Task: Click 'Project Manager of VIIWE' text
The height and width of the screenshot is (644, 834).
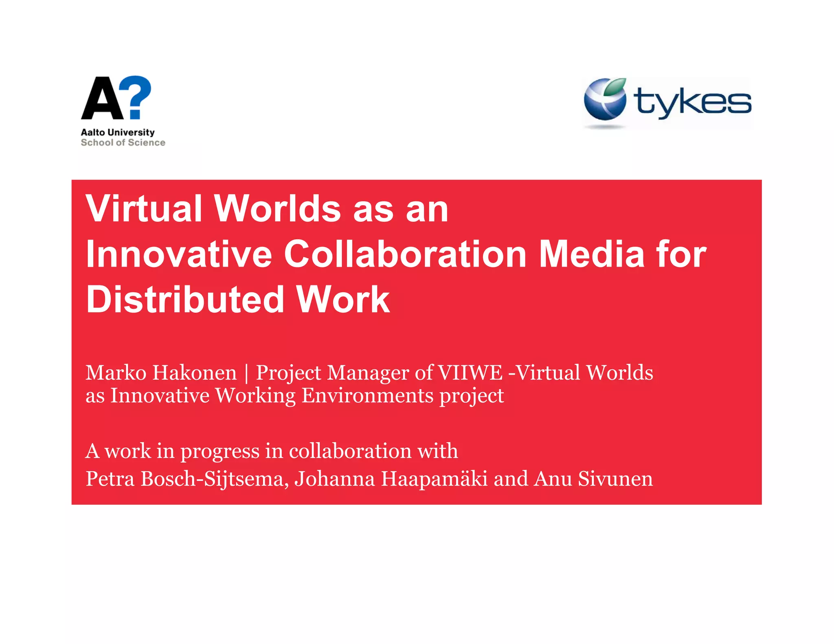Action: coord(379,372)
